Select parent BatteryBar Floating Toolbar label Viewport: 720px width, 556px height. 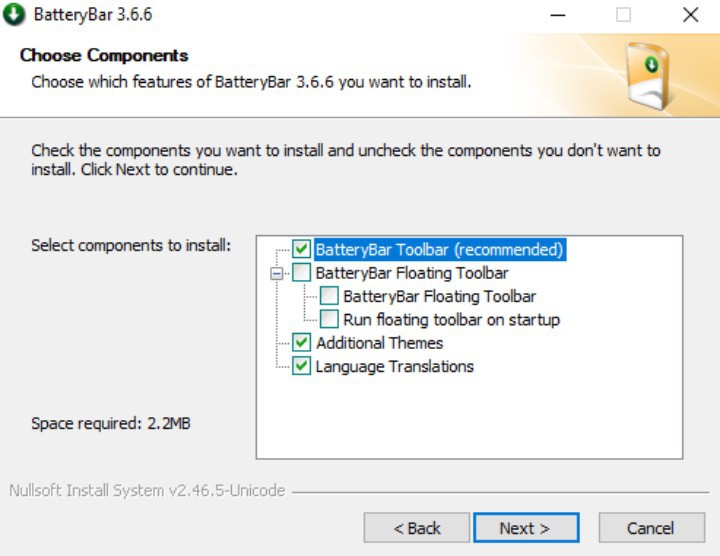point(412,273)
